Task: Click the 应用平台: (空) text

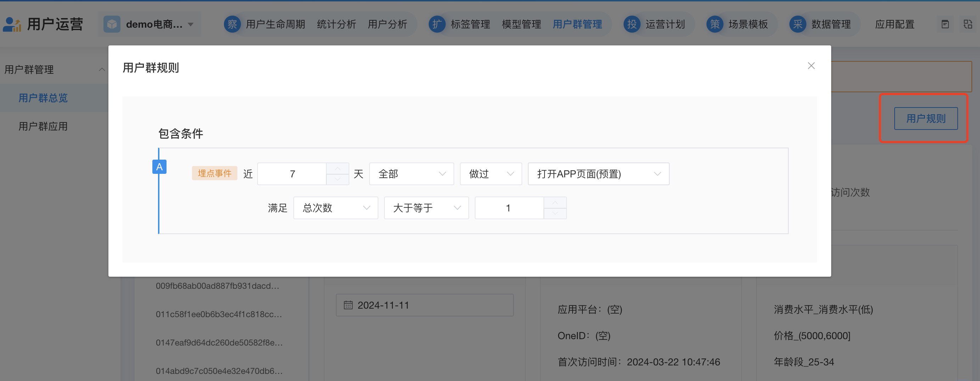Action: (590, 309)
